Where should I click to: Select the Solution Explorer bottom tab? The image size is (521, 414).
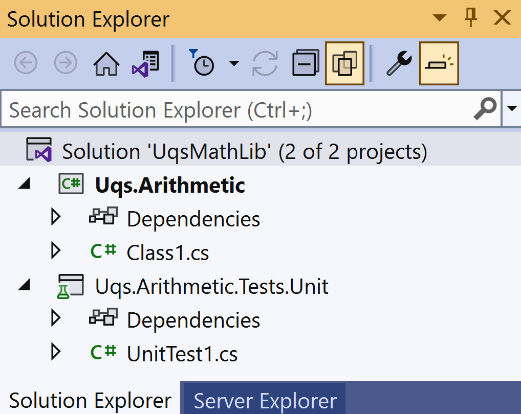click(90, 400)
